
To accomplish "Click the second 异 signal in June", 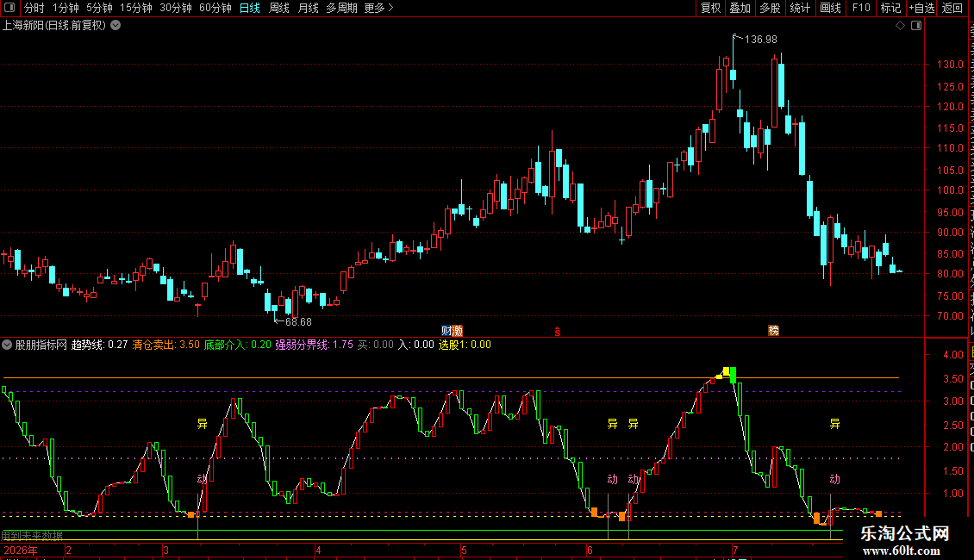I will tap(633, 424).
